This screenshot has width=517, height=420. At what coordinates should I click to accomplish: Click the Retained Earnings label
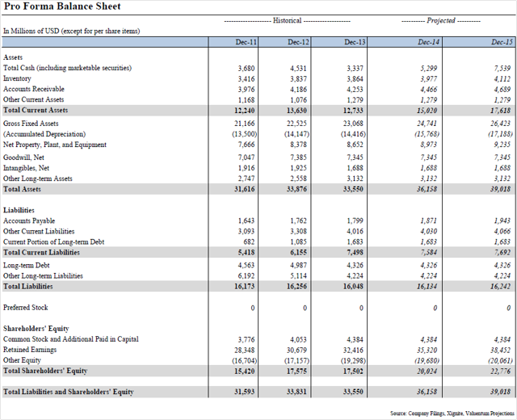tap(30, 350)
